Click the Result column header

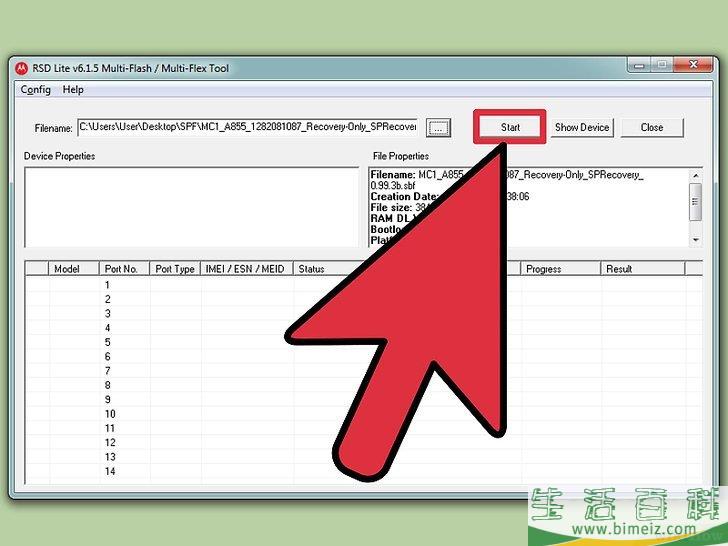click(643, 269)
